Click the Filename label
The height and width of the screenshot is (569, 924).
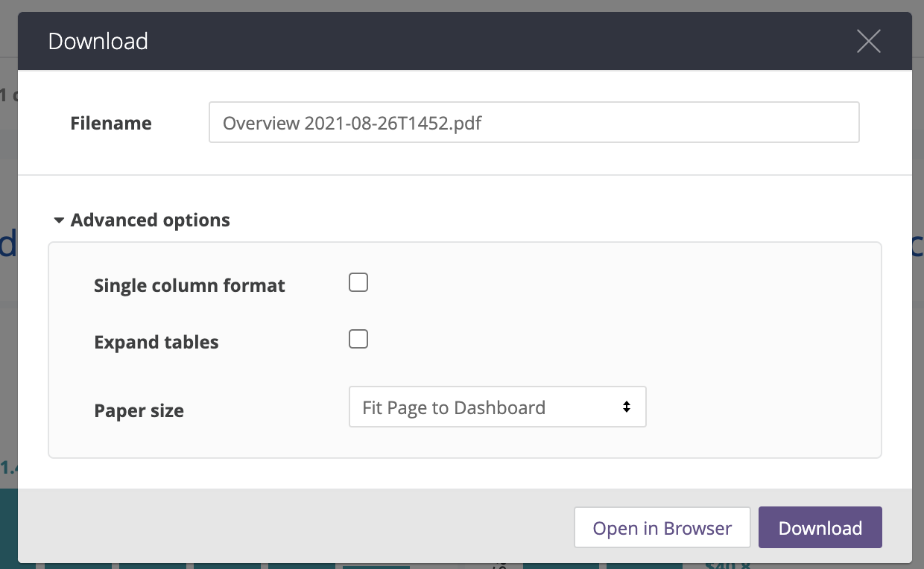[111, 124]
